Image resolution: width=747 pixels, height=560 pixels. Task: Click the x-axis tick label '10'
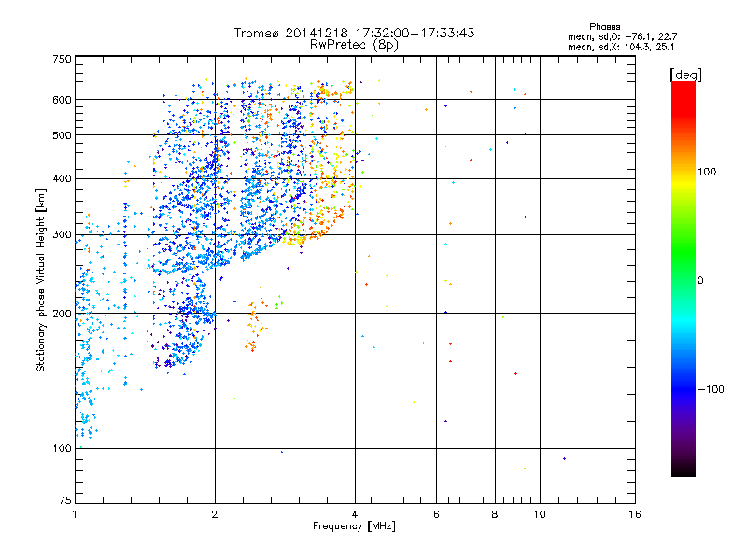click(540, 514)
